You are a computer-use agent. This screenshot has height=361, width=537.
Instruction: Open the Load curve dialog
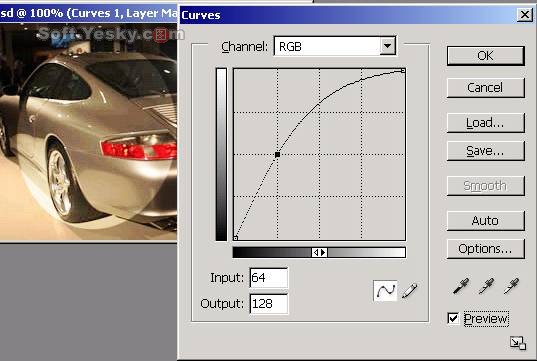(x=486, y=123)
